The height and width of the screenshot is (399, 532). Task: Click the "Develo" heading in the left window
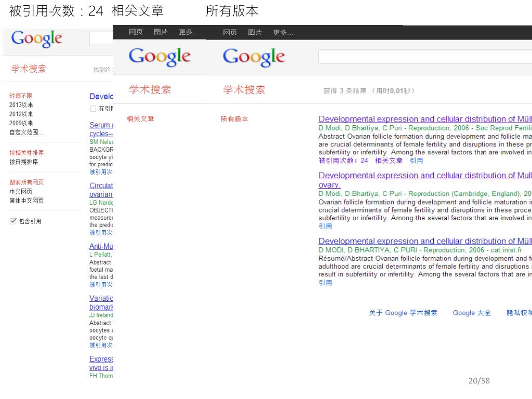(101, 97)
